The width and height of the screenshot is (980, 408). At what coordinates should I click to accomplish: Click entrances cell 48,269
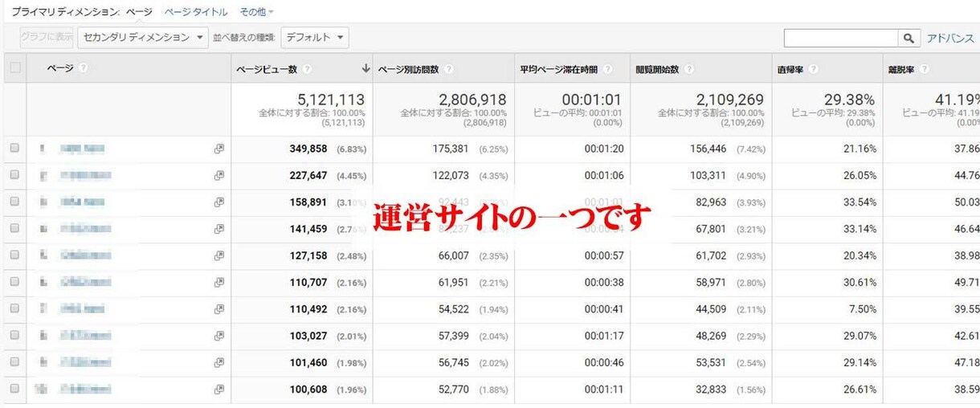(711, 336)
